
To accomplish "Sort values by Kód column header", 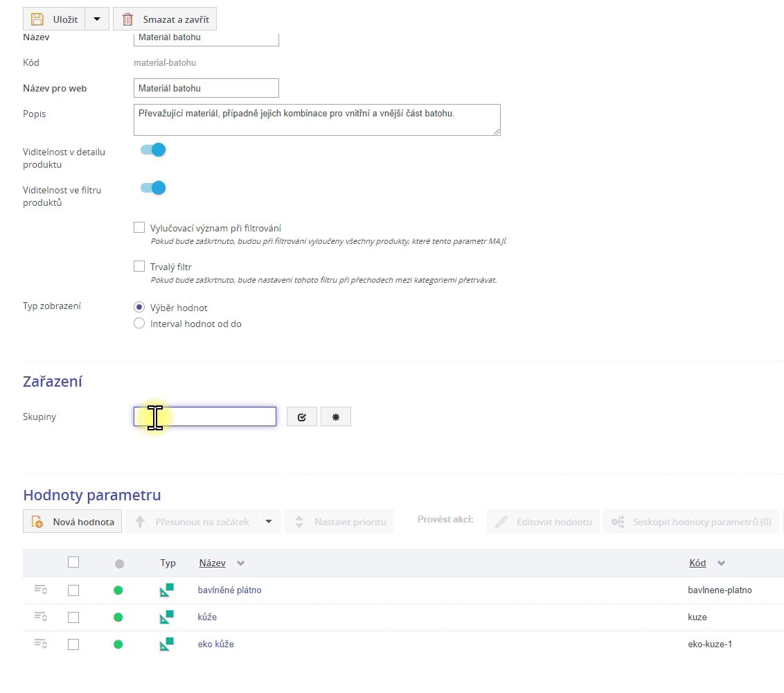I will coord(697,563).
